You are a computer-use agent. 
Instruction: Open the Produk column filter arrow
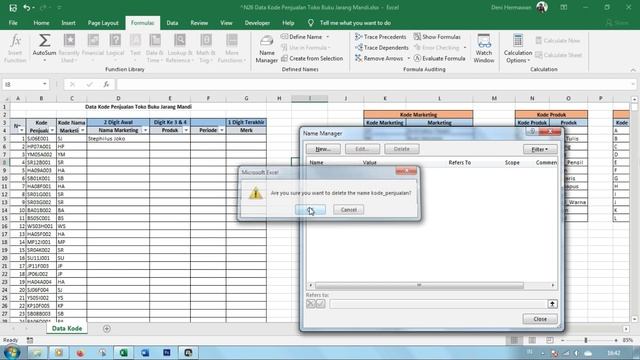tap(186, 130)
